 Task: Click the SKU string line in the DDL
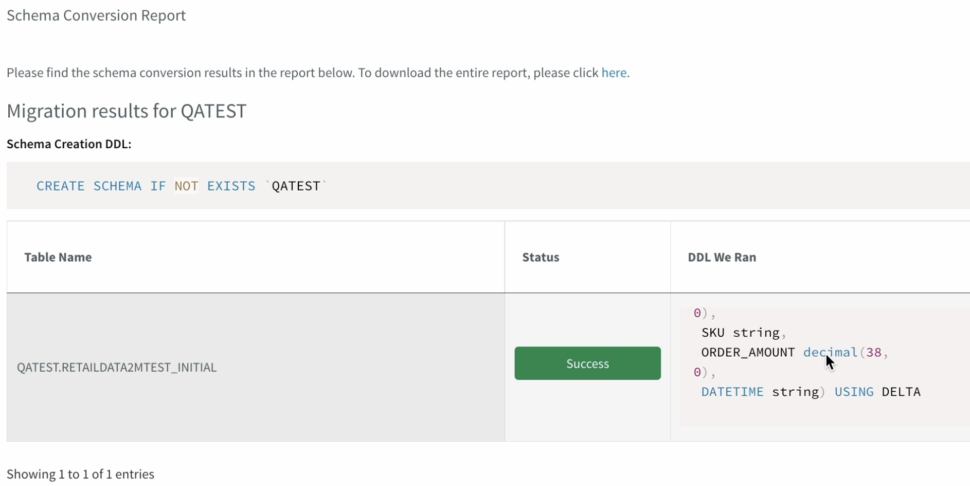pyautogui.click(x=744, y=332)
